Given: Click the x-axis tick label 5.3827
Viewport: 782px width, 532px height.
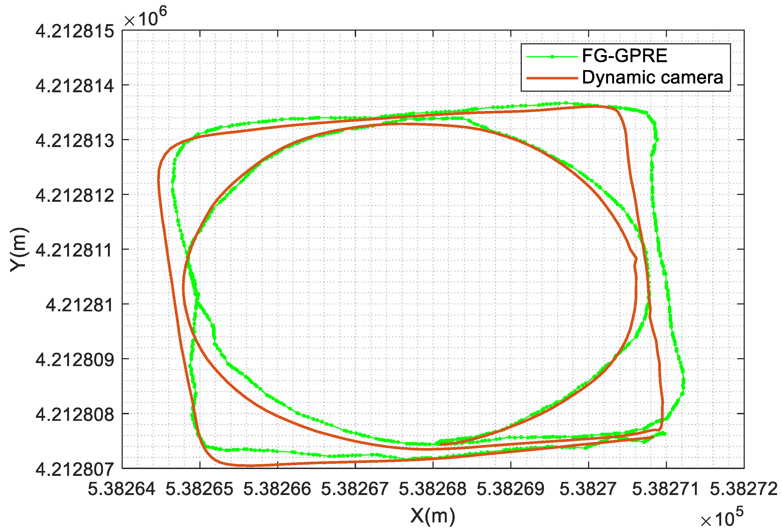Looking at the screenshot, I should tap(588, 489).
